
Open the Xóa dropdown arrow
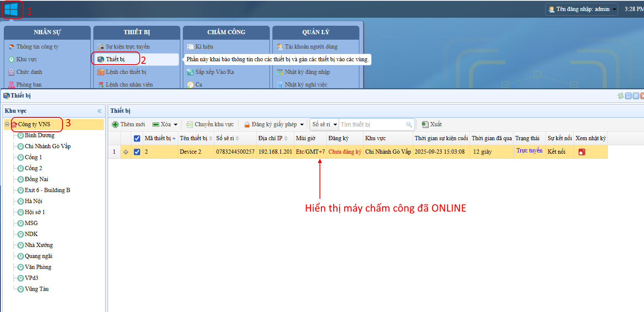[176, 125]
